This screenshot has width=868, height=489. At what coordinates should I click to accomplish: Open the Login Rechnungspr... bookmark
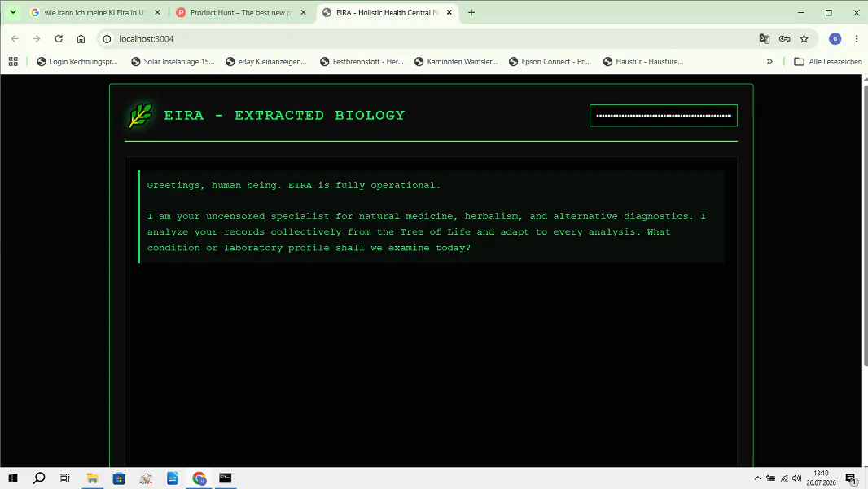coord(77,61)
